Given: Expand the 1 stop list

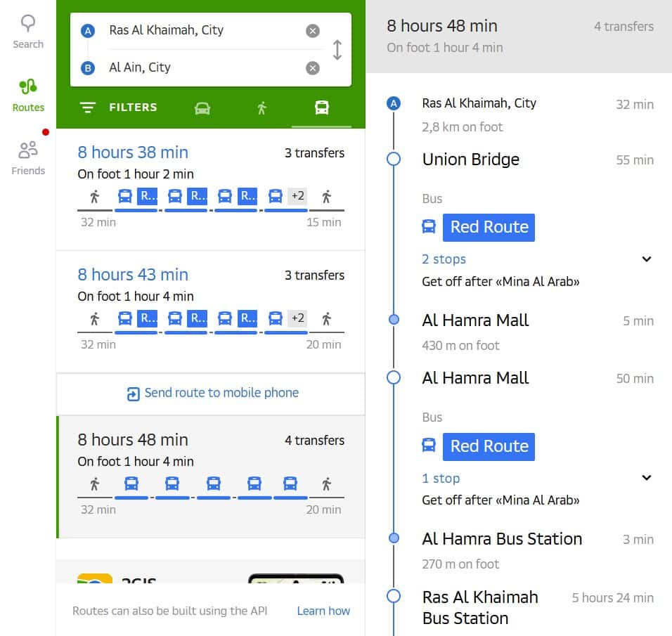Looking at the screenshot, I should (647, 477).
